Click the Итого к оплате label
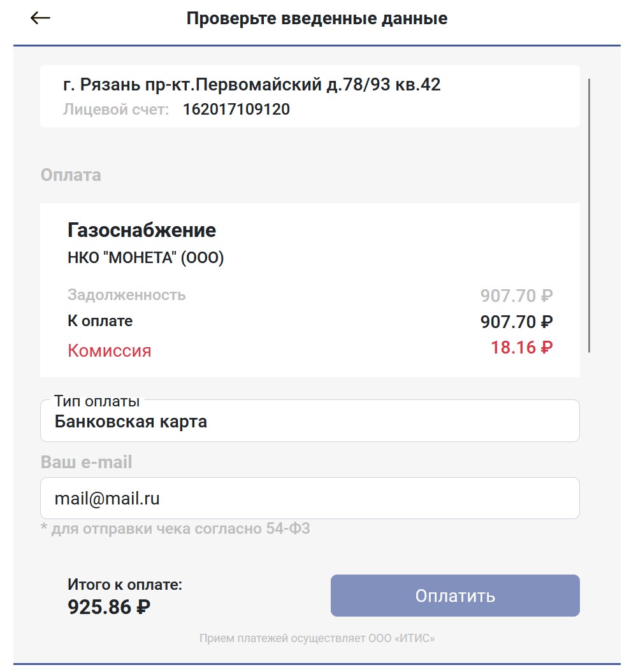Image resolution: width=629 pixels, height=672 pixels. point(125,585)
